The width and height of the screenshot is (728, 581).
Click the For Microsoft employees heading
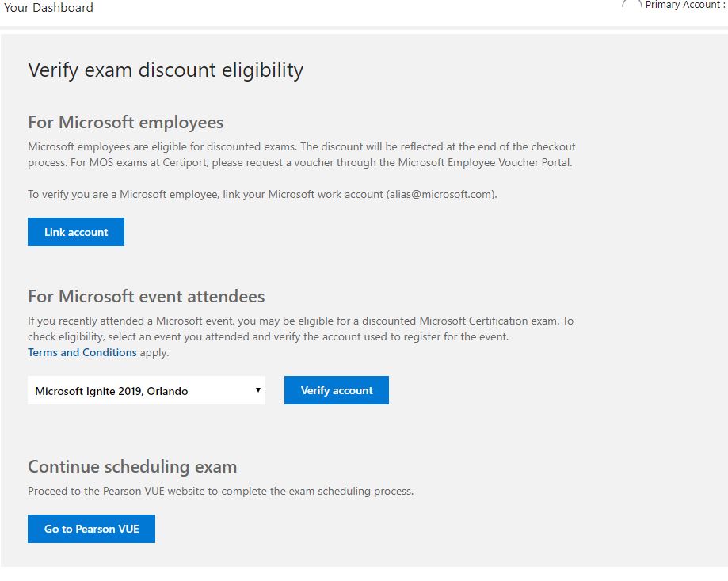125,122
